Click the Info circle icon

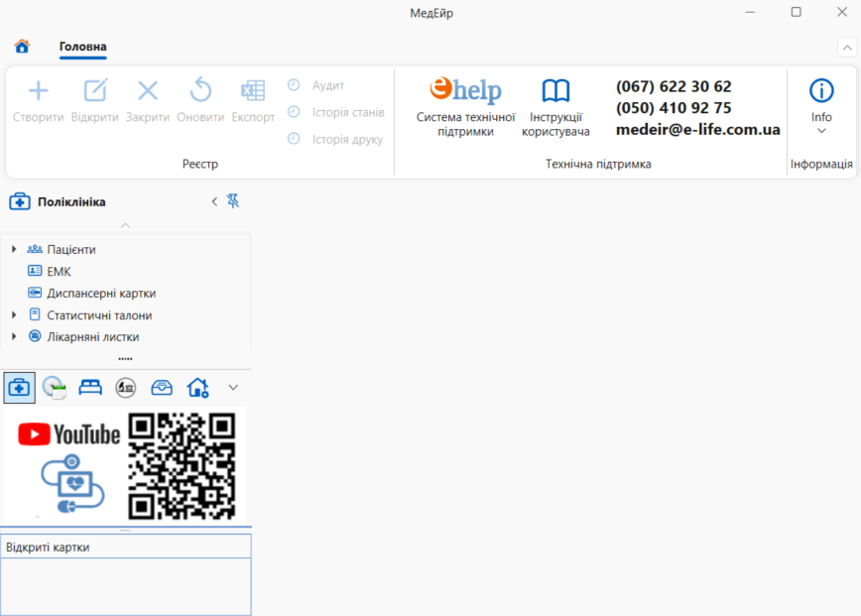tap(821, 90)
